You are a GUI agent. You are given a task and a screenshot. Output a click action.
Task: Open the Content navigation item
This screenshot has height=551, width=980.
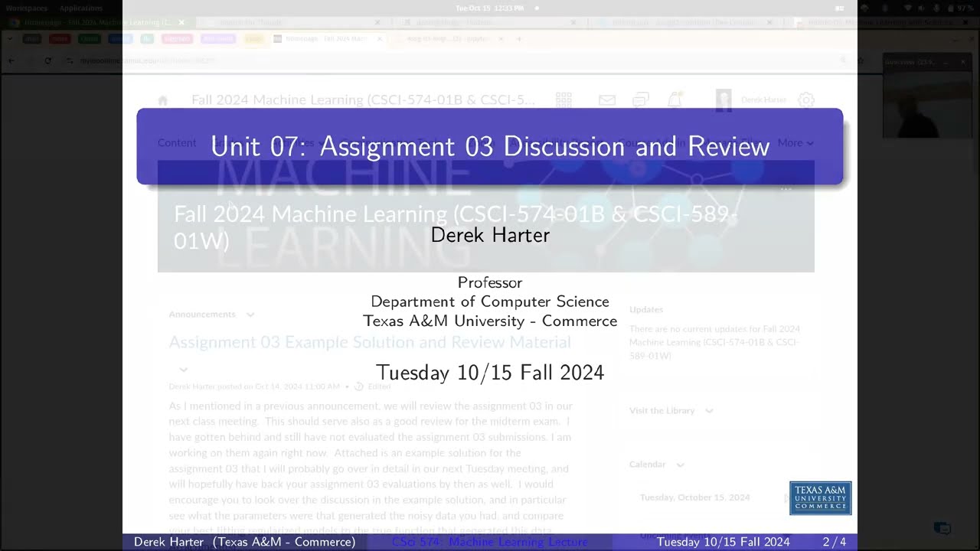coord(177,142)
